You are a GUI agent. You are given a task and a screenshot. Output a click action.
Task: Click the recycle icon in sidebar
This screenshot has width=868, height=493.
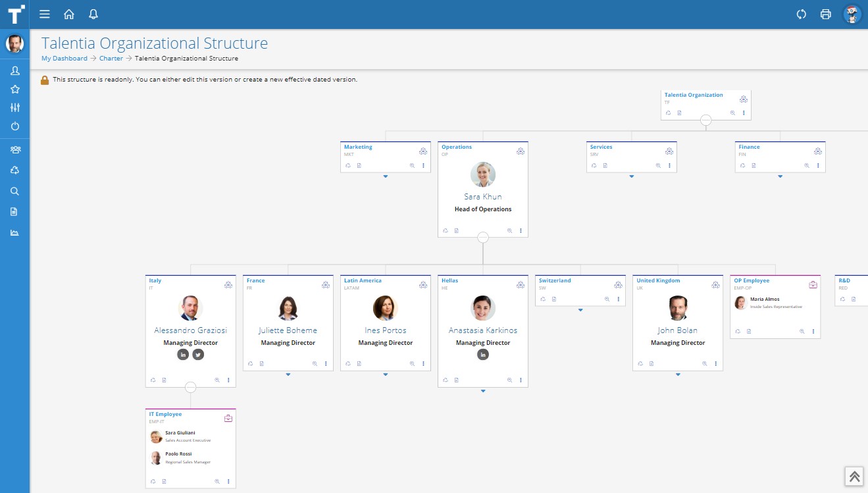pos(14,170)
